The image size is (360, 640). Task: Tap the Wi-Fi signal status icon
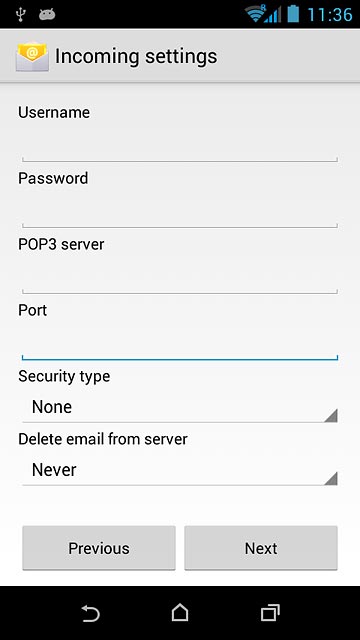pos(255,14)
